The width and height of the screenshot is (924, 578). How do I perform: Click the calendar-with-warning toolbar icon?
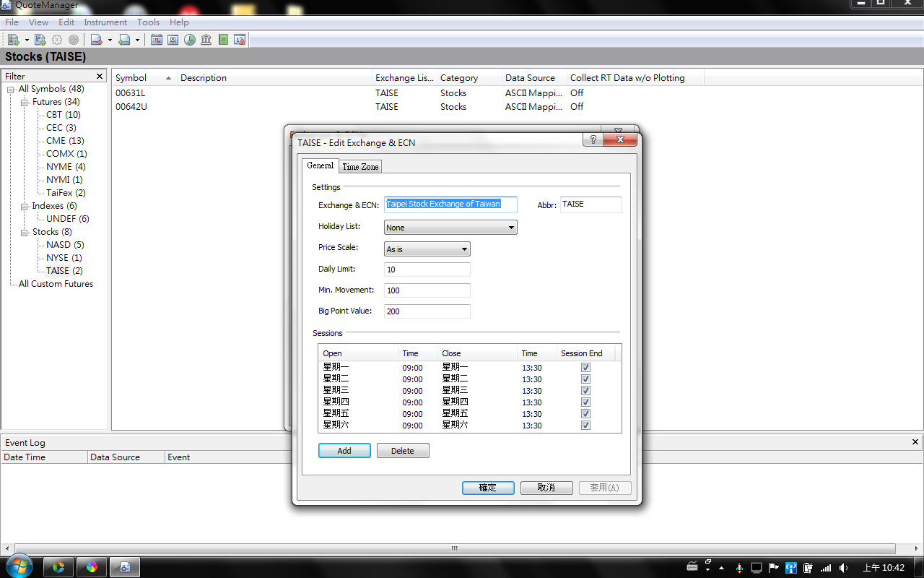[240, 40]
